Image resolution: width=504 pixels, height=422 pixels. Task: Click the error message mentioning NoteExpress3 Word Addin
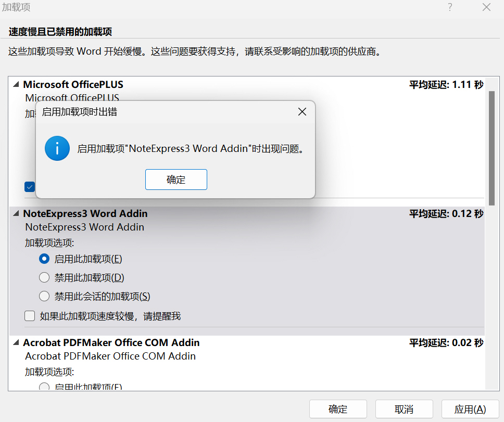coord(191,149)
